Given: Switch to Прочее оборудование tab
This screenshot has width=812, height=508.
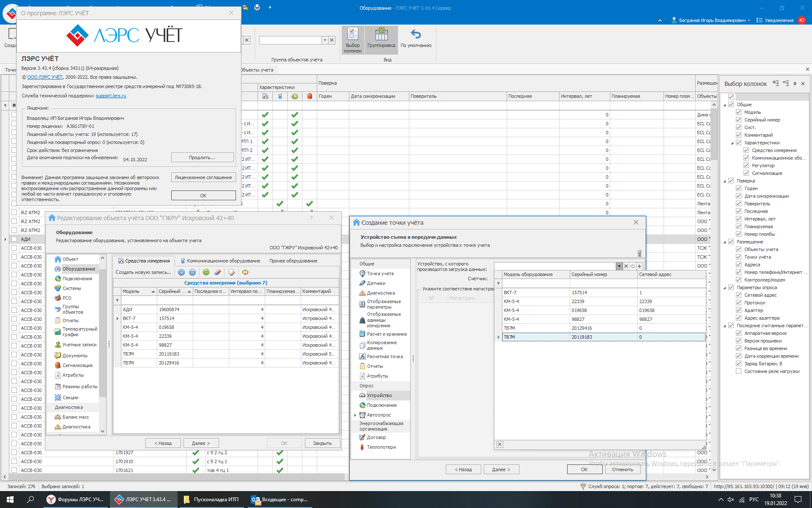Looking at the screenshot, I should [293, 261].
